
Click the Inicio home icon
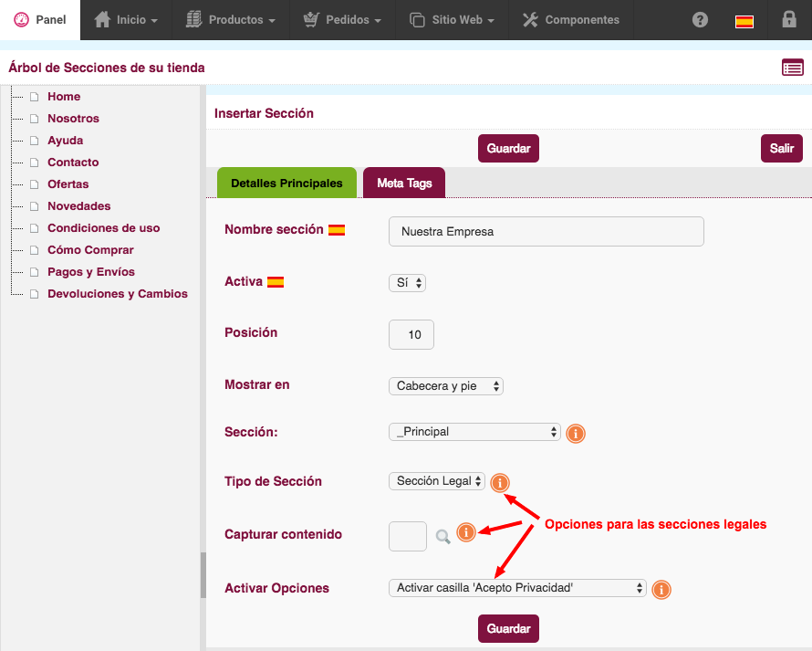tap(102, 20)
